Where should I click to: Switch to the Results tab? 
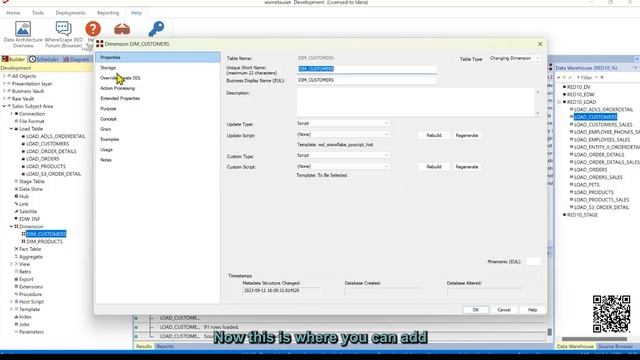pyautogui.click(x=144, y=346)
